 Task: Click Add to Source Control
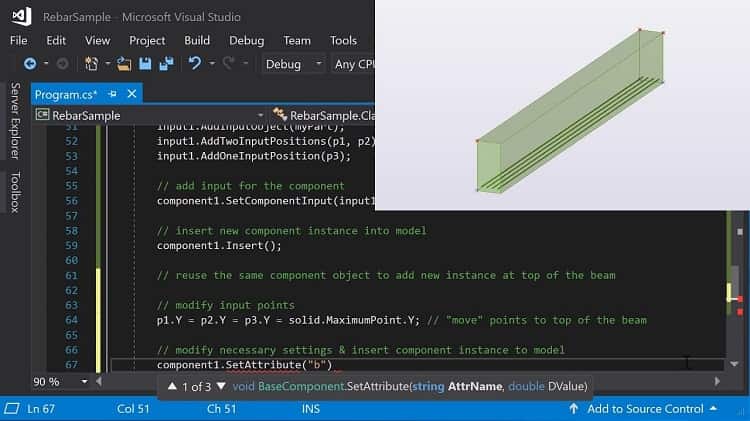point(645,408)
